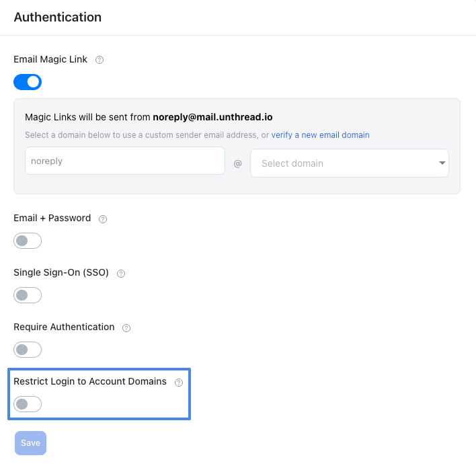476x470 pixels.
Task: Turn on the Single Sign-On (SSO) switch
Action: (28, 295)
